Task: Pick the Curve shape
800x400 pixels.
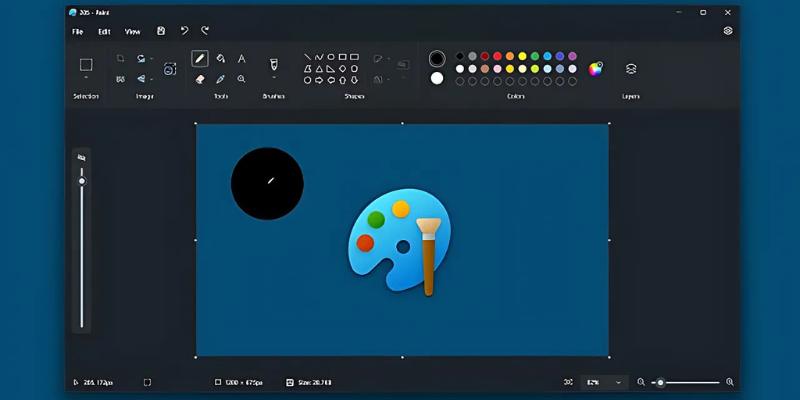Action: coord(319,57)
